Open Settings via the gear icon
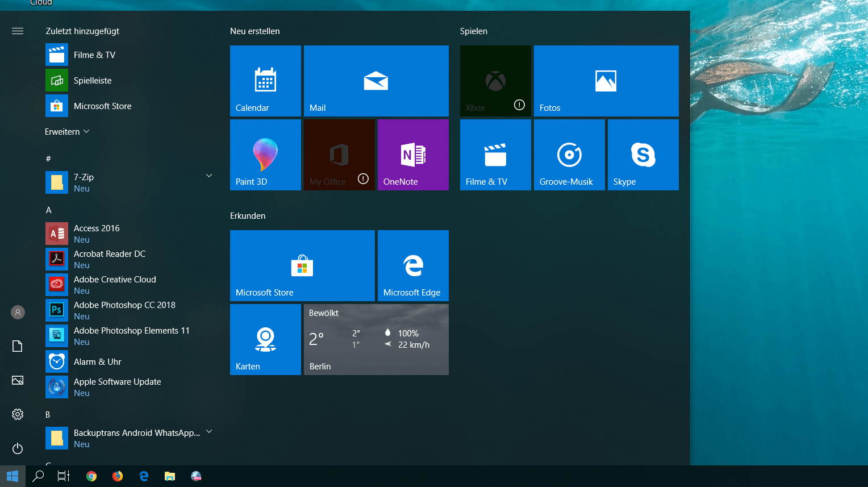868x487 pixels. click(x=18, y=414)
